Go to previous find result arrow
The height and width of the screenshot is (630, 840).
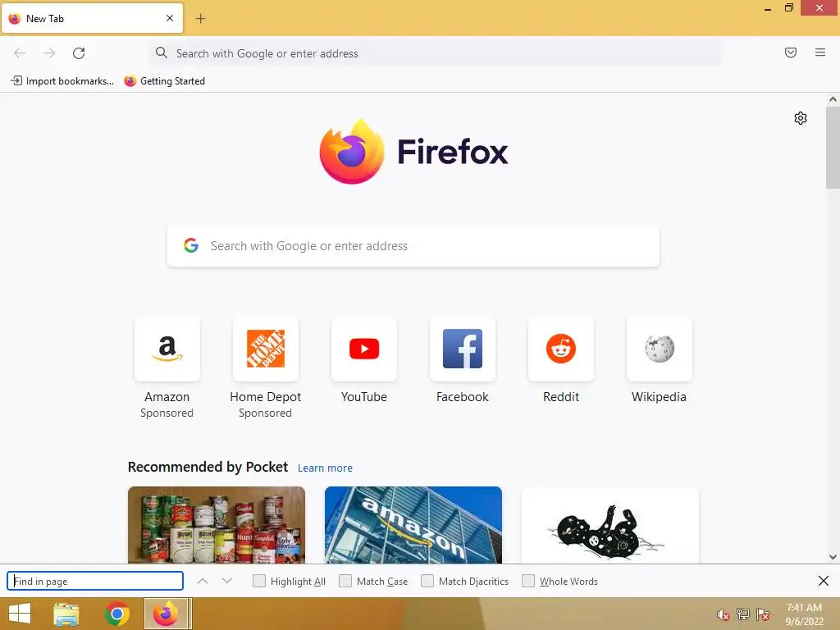(x=203, y=582)
